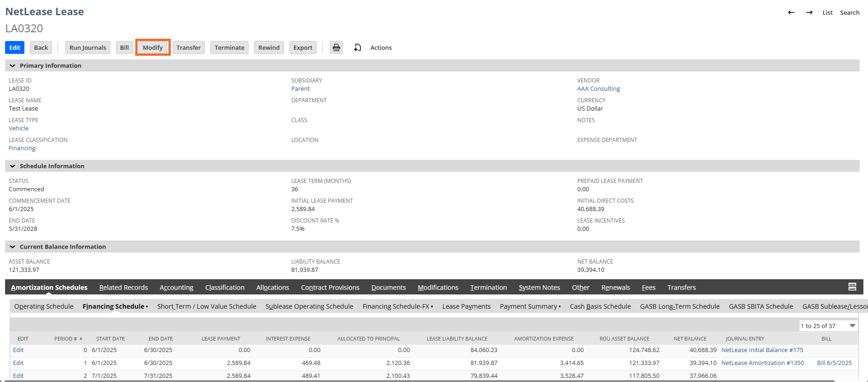The image size is (868, 382).
Task: Click the Transfer button
Action: (189, 47)
